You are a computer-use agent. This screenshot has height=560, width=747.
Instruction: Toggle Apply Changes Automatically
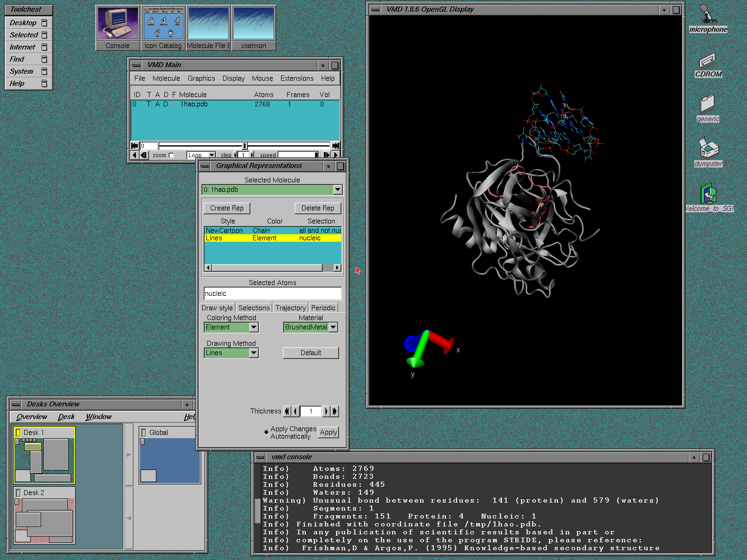coord(266,432)
